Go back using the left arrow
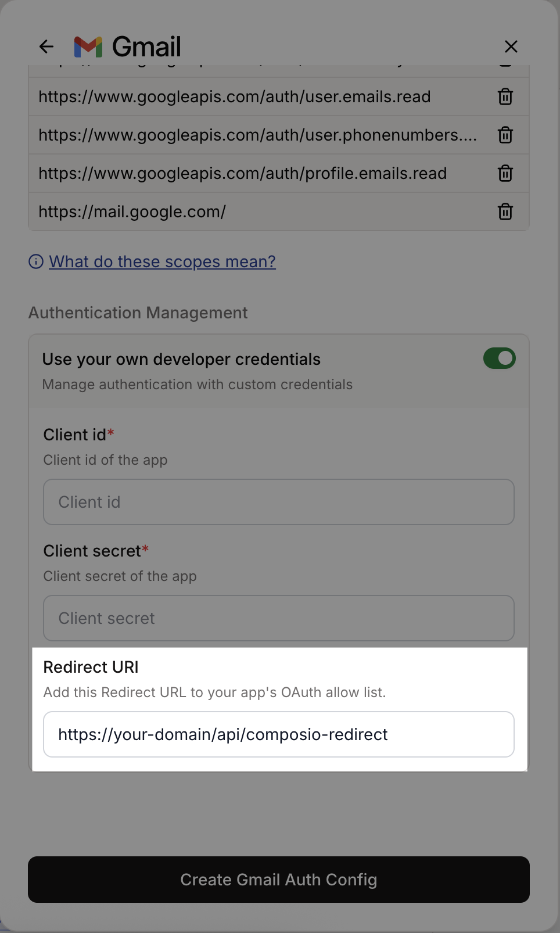The height and width of the screenshot is (933, 560). tap(46, 46)
